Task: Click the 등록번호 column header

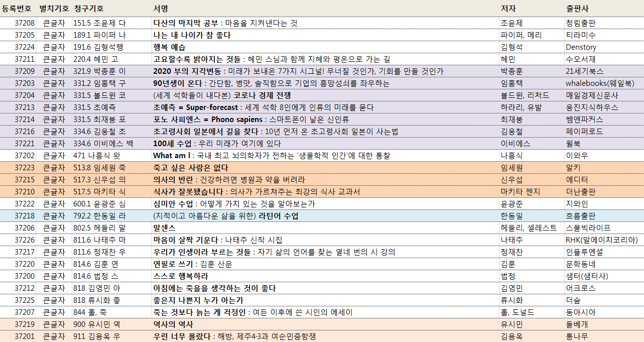Action: [x=16, y=9]
